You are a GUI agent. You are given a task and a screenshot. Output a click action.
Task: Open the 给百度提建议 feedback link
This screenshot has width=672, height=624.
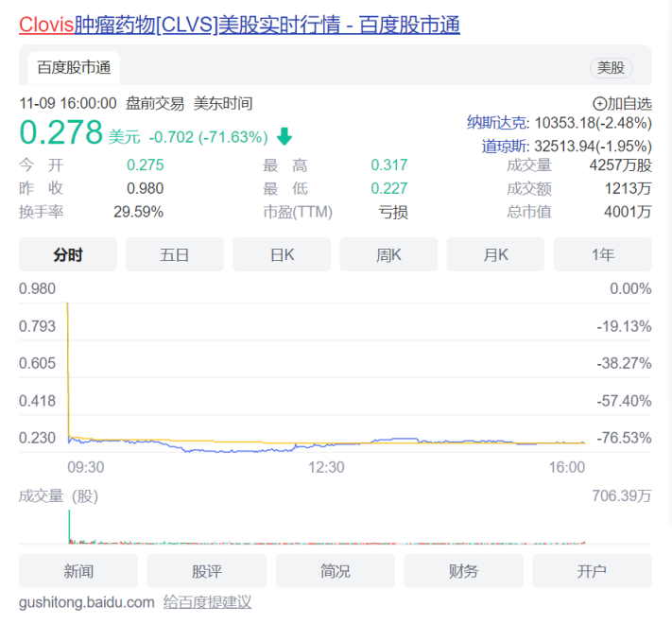(207, 602)
